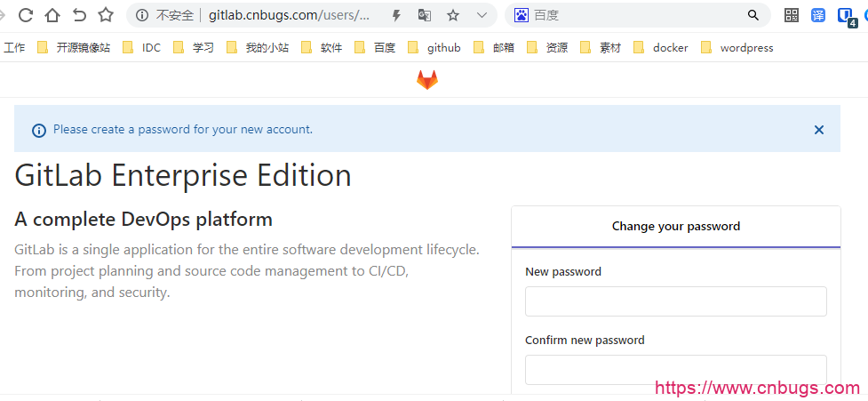Open the QR code extension icon
868x401 pixels.
tap(792, 15)
